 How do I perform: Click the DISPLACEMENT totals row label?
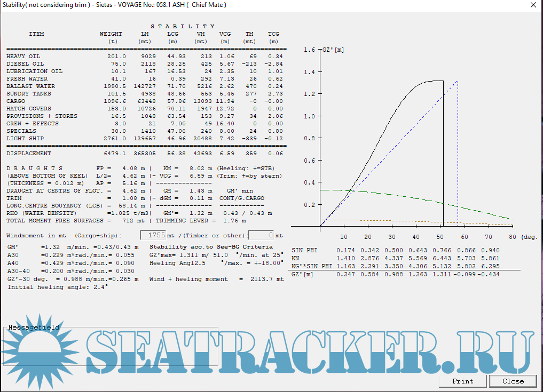[29, 153]
